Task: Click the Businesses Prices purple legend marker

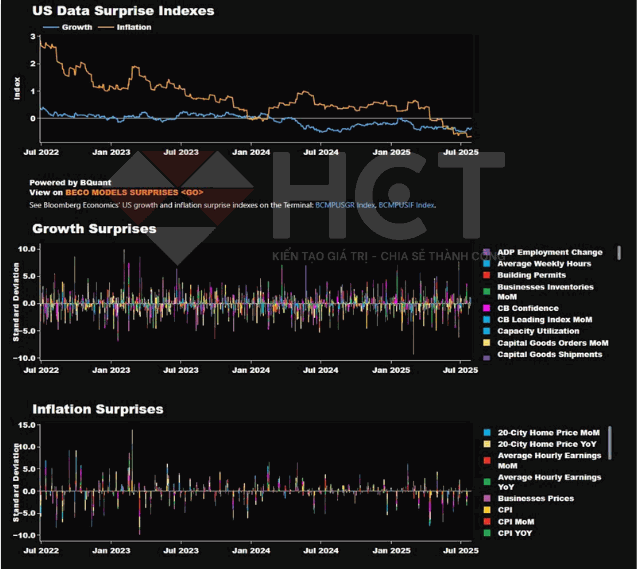Action: (x=486, y=498)
